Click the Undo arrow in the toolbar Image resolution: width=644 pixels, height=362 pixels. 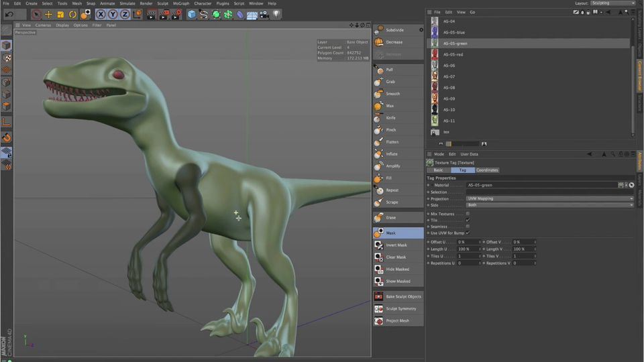click(x=9, y=14)
